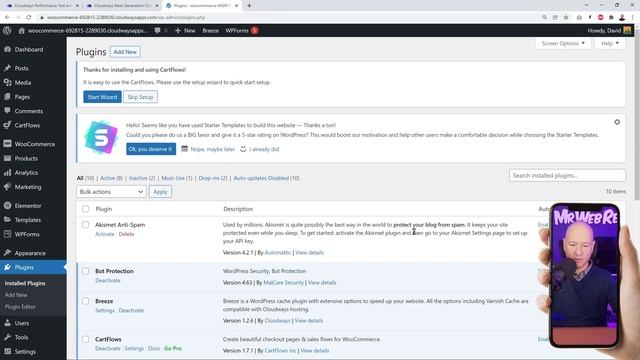Image resolution: width=640 pixels, height=360 pixels.
Task: Click Nope, maybe later link
Action: click(x=213, y=149)
